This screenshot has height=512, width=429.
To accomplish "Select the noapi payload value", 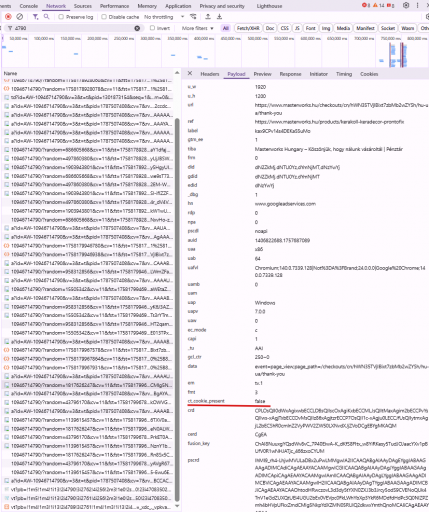I will tap(261, 231).
